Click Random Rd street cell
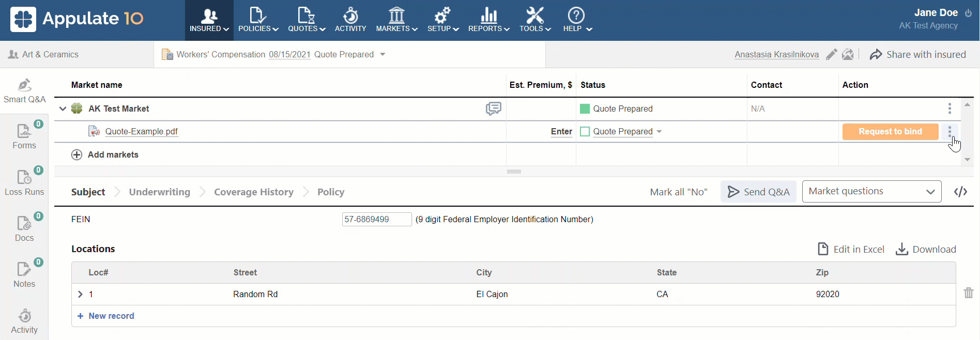 (x=255, y=294)
